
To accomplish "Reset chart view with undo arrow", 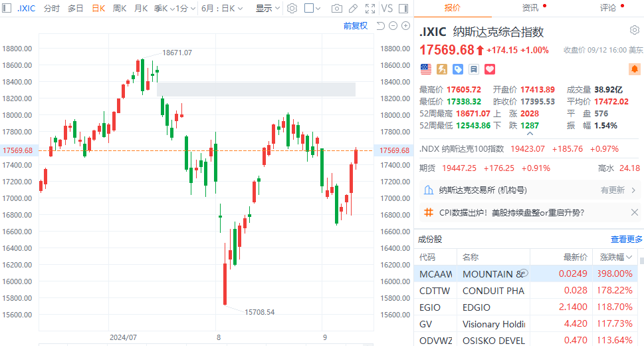I will [x=380, y=26].
